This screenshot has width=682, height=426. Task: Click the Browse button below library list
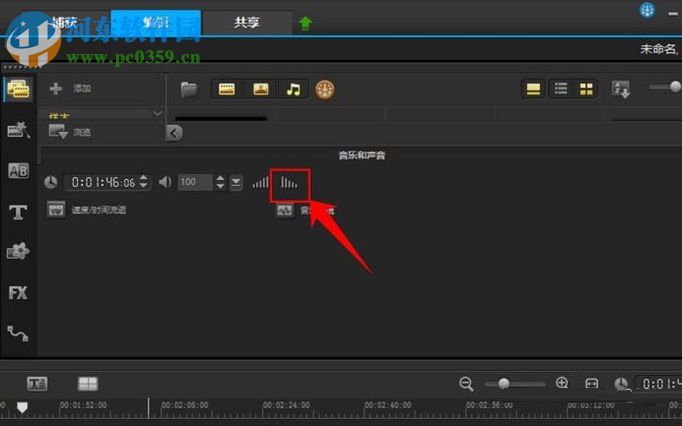tap(69, 132)
